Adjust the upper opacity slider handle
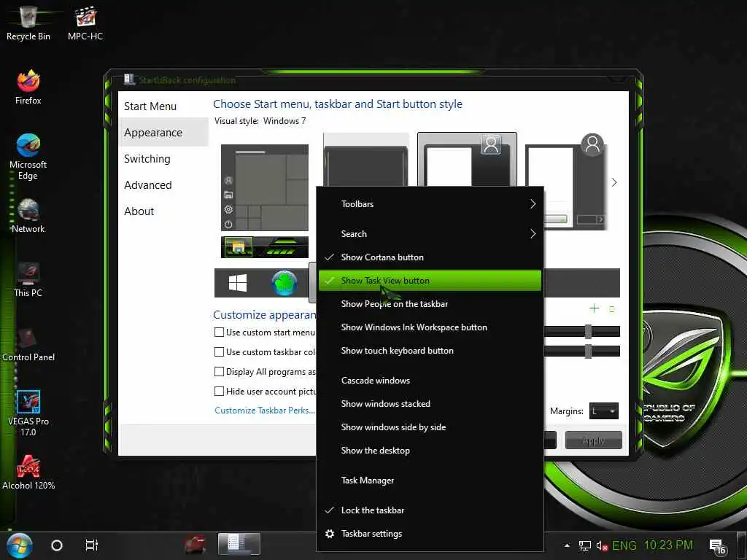The width and height of the screenshot is (747, 560). pos(589,332)
